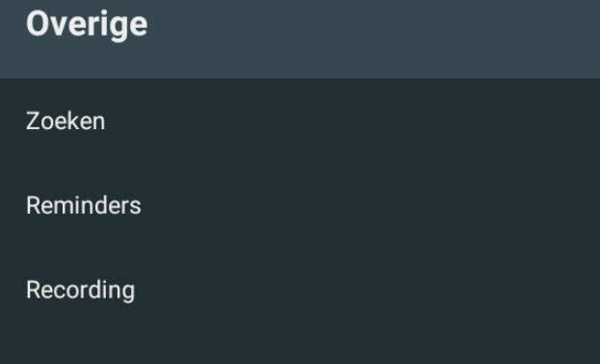Select the Reminders row

point(300,205)
